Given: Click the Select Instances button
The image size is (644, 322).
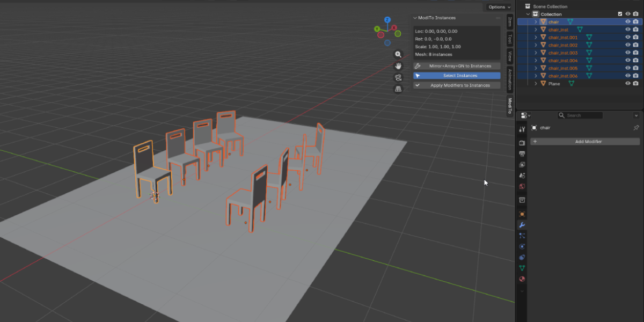Looking at the screenshot, I should [457, 76].
